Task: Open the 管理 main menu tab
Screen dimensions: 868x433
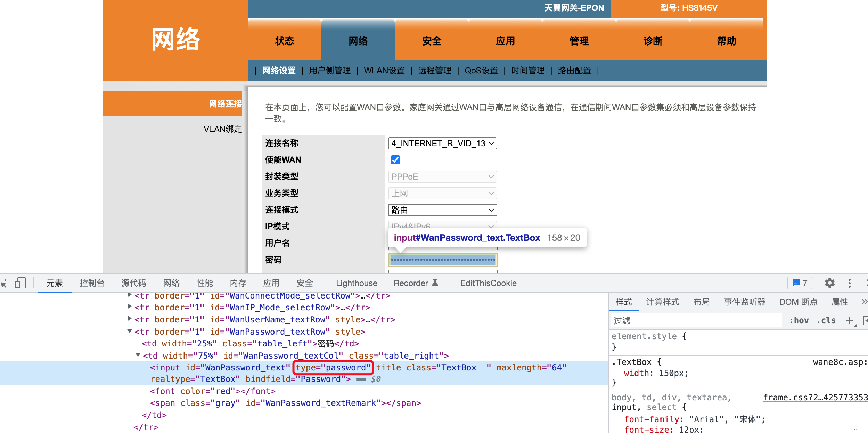Action: point(579,41)
